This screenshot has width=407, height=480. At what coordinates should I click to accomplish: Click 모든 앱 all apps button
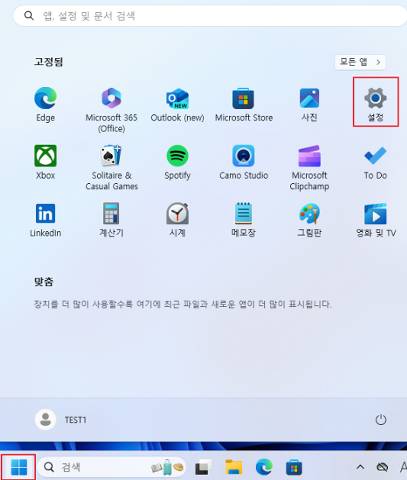click(x=360, y=62)
